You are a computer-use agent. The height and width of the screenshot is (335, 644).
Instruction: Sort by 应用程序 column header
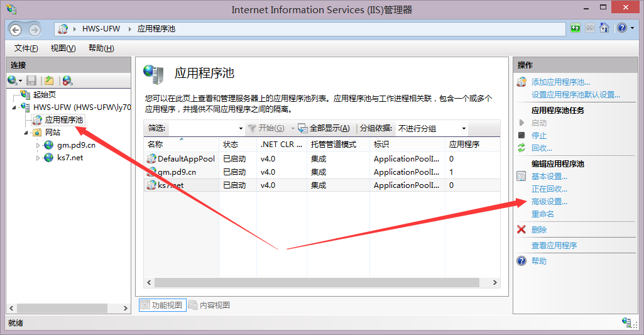472,145
